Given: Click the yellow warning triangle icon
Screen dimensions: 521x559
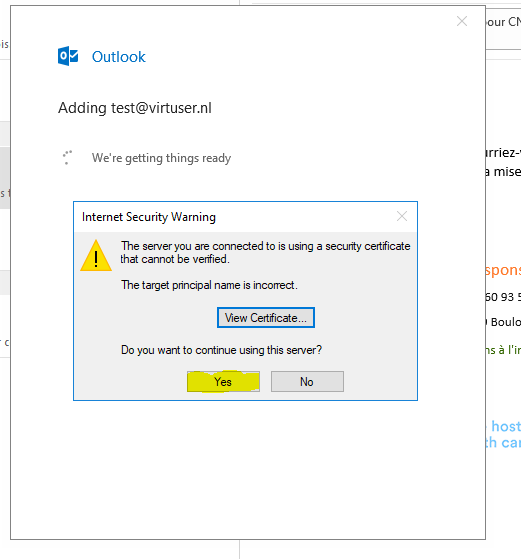Looking at the screenshot, I should click(96, 256).
